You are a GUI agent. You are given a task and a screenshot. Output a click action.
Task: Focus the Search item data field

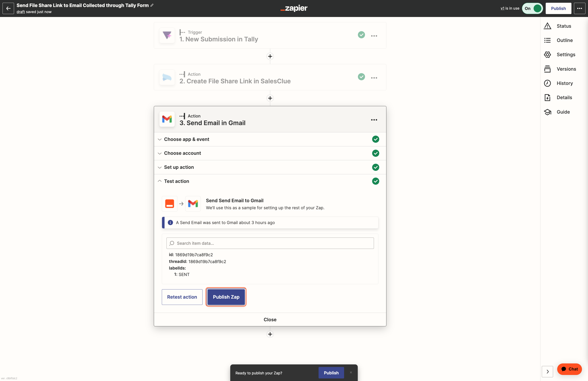(x=270, y=243)
